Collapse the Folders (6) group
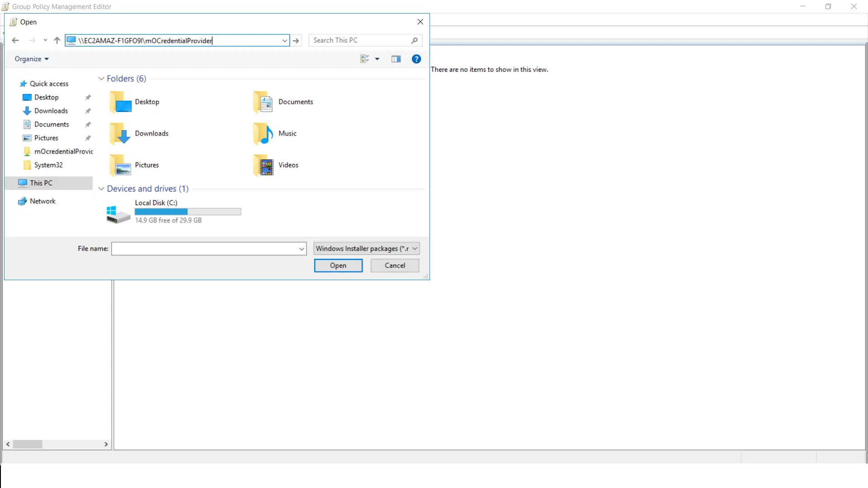Viewport: 868px width, 488px height. 101,79
